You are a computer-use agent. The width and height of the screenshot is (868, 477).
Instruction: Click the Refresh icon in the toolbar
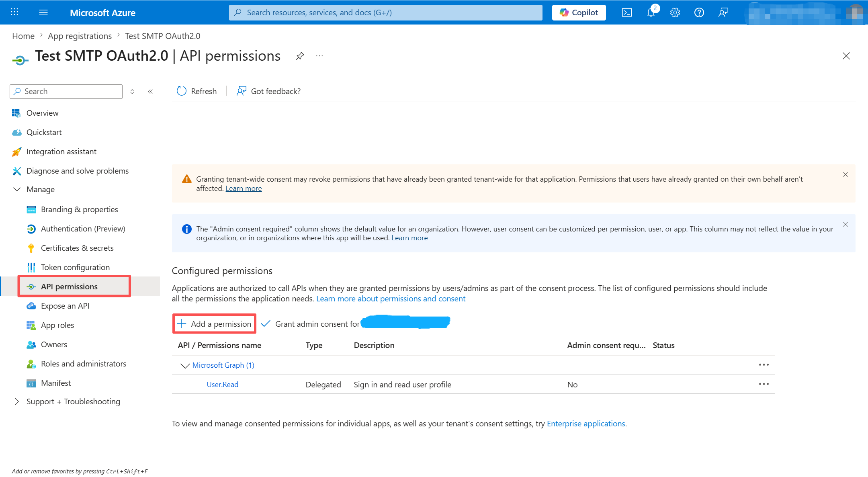(x=182, y=91)
